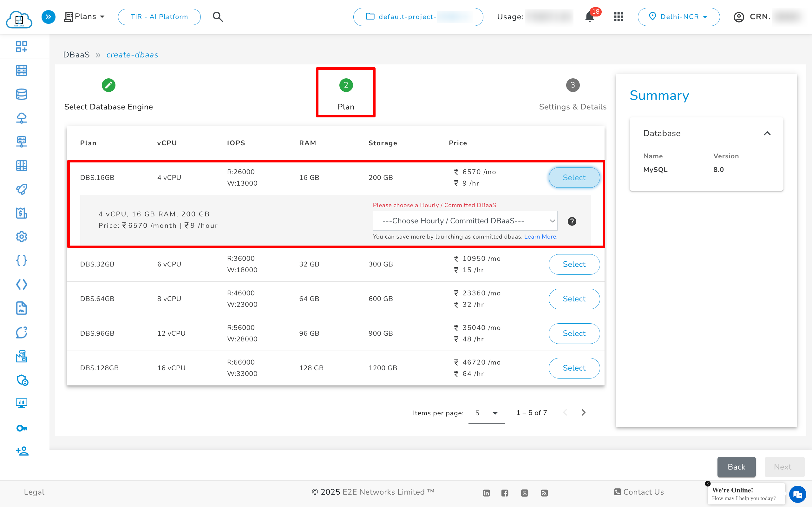Click the create-dbaas breadcrumb
Screen dimensions: 812x507
point(132,55)
